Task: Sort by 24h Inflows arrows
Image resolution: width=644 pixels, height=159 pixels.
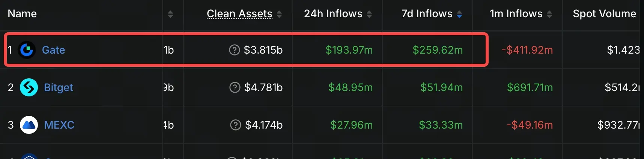Action: point(369,14)
